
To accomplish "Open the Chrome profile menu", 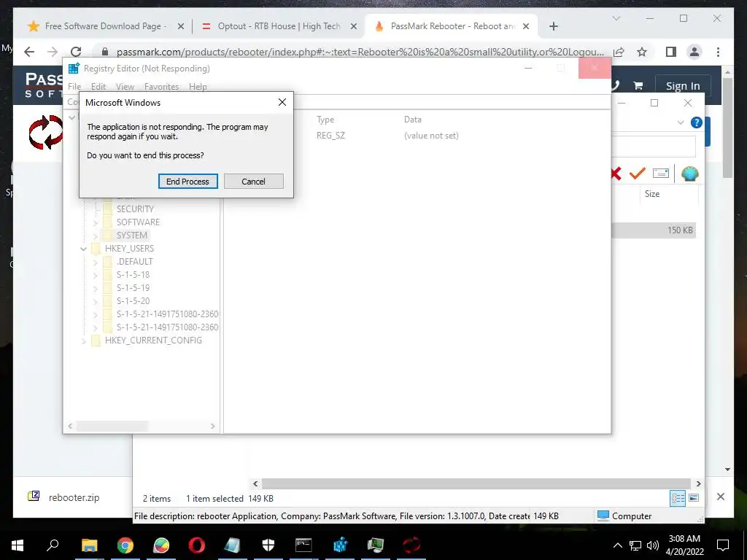I will point(694,52).
